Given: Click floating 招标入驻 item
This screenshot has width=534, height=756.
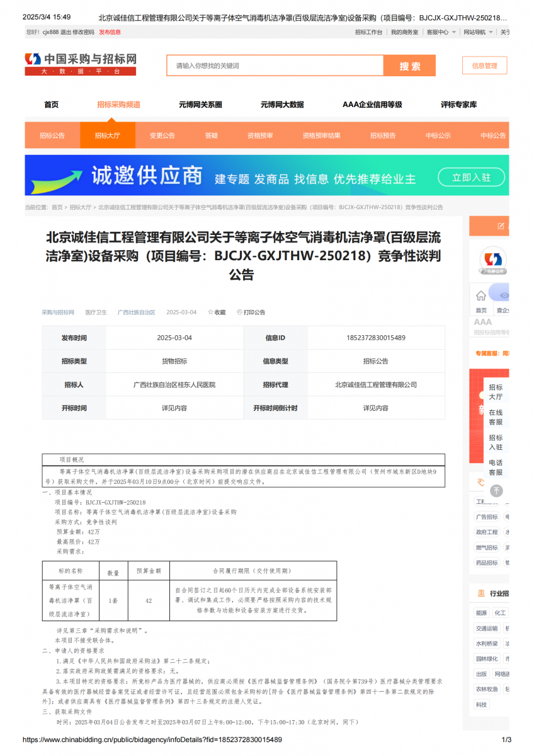Looking at the screenshot, I should point(496,442).
